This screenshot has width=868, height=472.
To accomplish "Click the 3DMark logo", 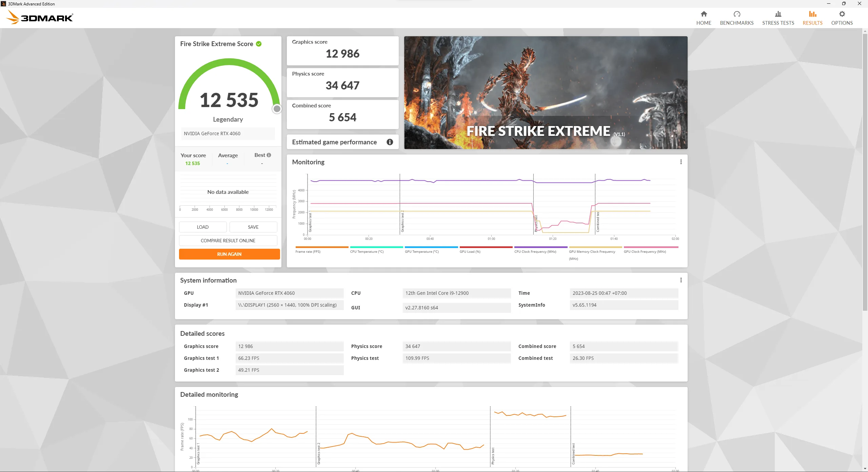I will pos(40,17).
